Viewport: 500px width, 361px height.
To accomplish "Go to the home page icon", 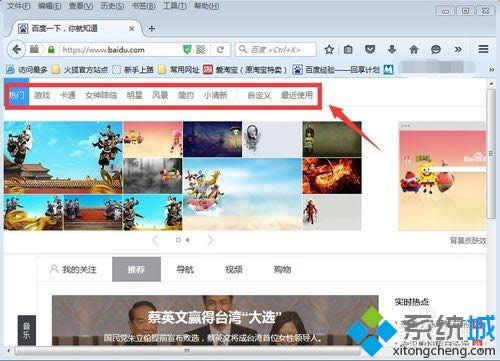I will [414, 50].
